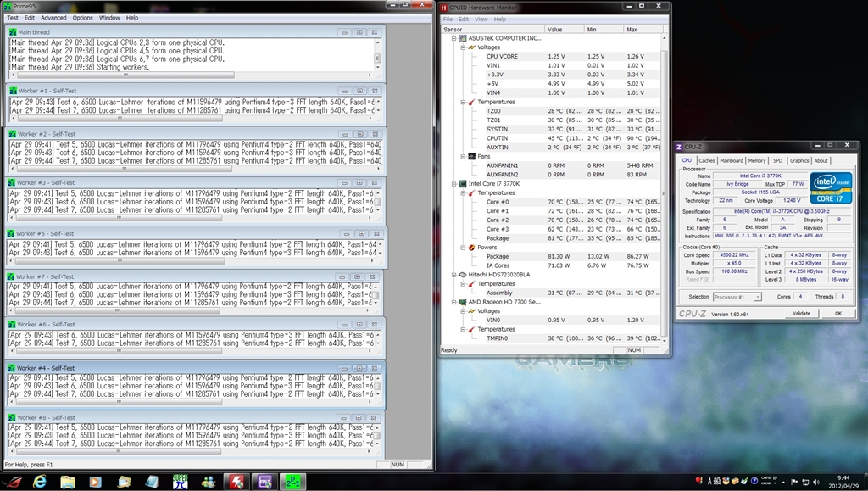This screenshot has width=868, height=491.
Task: Click the Fans node icon in Hardware Monitor
Action: 471,156
